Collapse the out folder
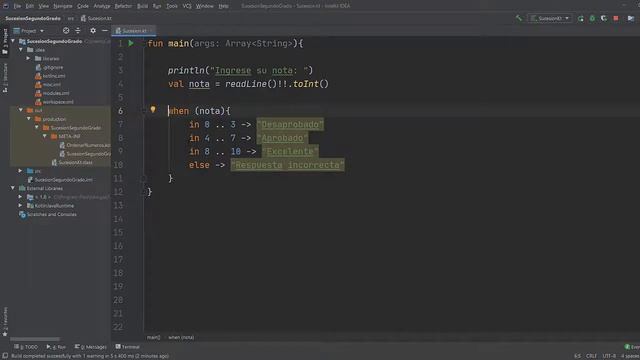The height and width of the screenshot is (360, 640). [x=21, y=110]
